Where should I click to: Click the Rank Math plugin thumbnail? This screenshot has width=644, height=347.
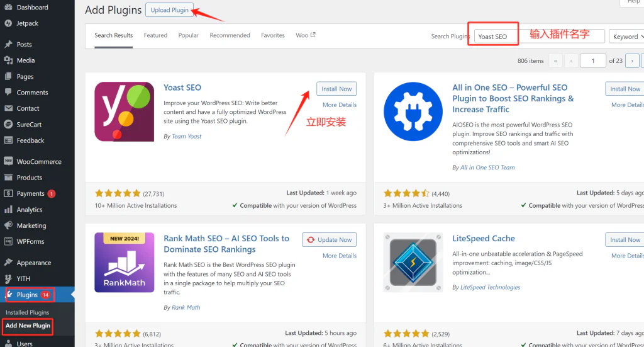[124, 263]
